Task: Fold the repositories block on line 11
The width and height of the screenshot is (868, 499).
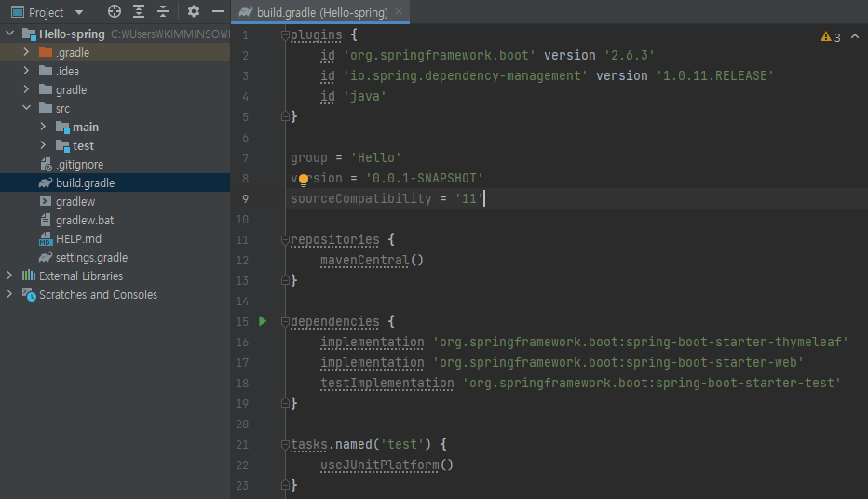Action: coord(285,240)
